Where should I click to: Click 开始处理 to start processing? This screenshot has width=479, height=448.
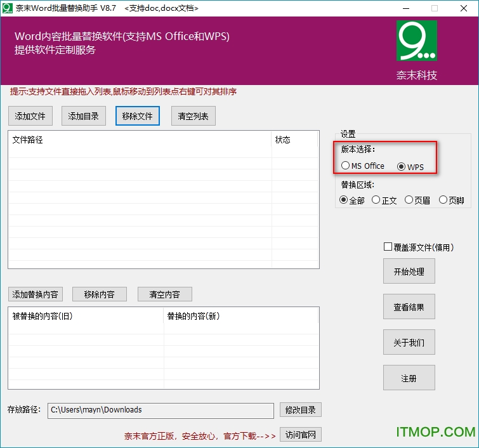click(409, 271)
